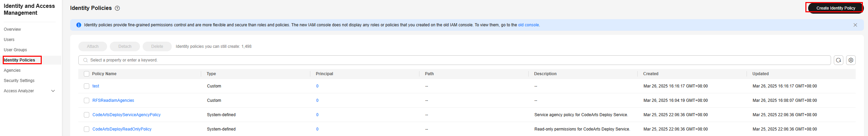Viewport: 868px width, 136px height.
Task: Click Create Identity Policy button
Action: click(x=835, y=8)
